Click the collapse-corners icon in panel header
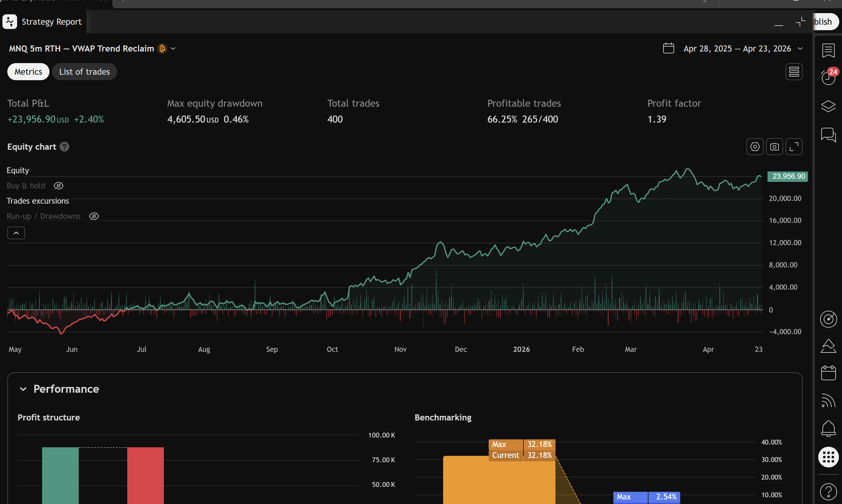 (x=800, y=22)
